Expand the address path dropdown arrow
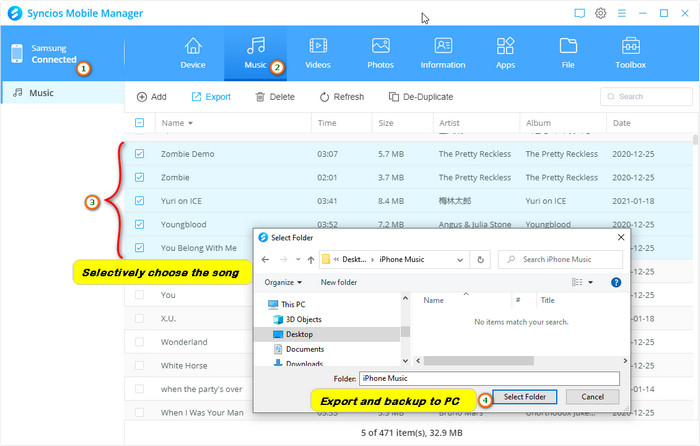Viewport: 700px width, 446px height. tap(460, 260)
